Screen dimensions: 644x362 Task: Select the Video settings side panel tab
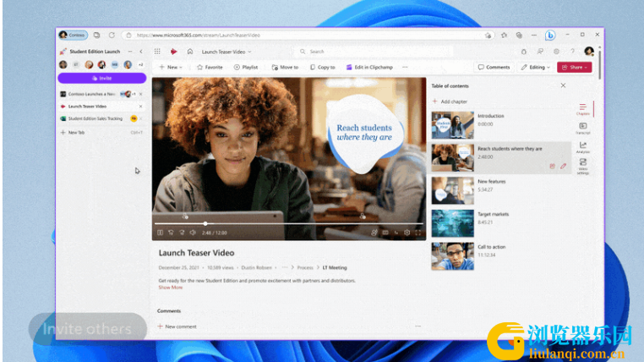582,167
